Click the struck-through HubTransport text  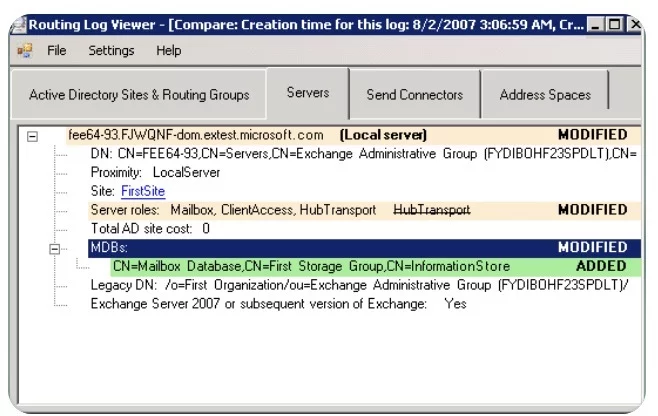432,209
